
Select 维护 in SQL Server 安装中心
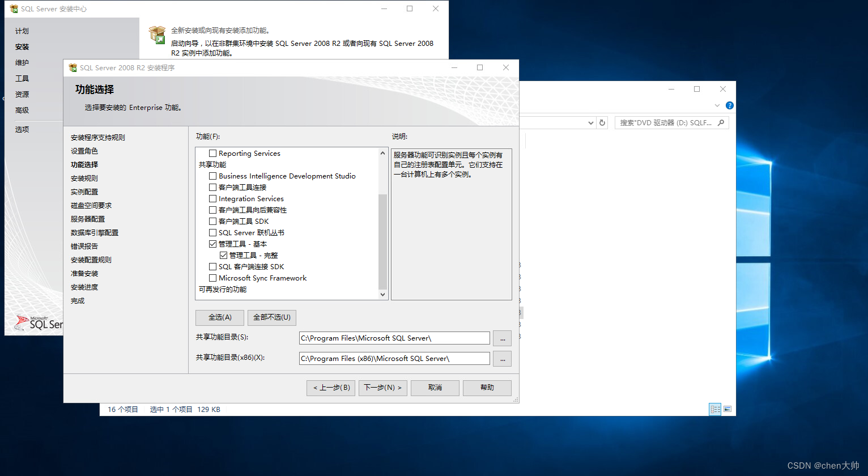click(22, 63)
